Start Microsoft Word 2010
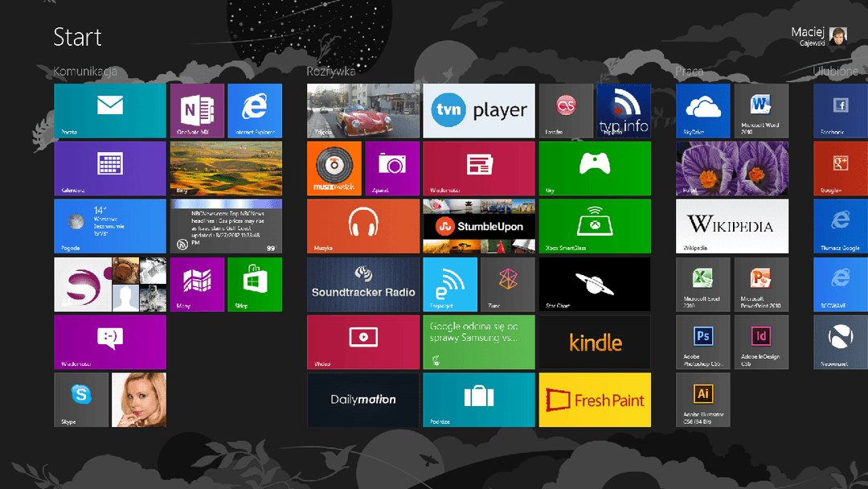Viewport: 868px width, 489px height. (x=761, y=110)
